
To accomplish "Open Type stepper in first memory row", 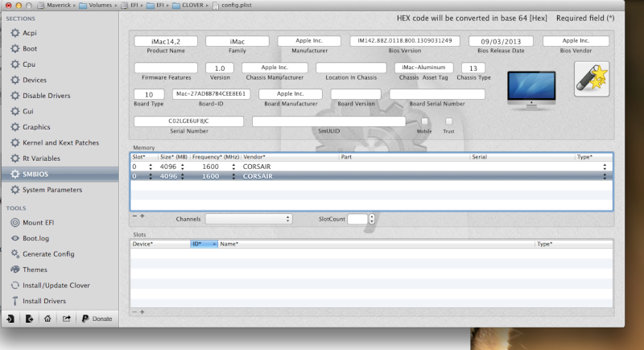I will coord(605,167).
